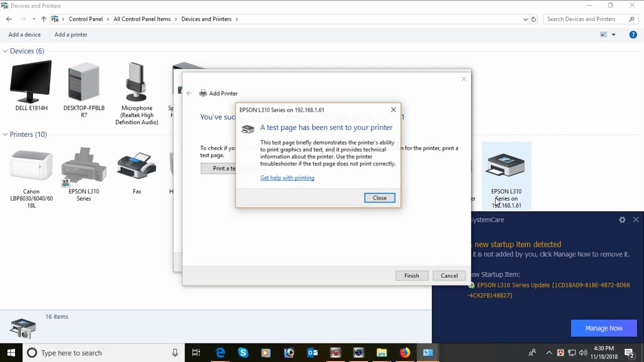Open the SystemCare settings gear

click(x=622, y=220)
